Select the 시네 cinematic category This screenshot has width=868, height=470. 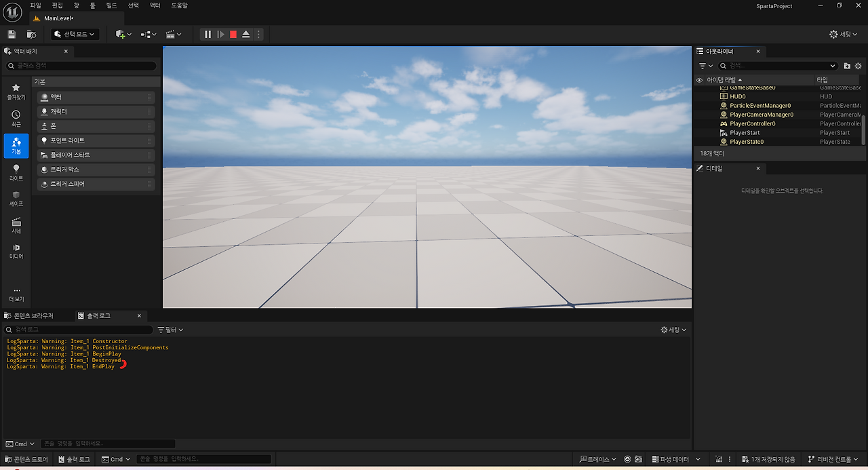tap(16, 226)
